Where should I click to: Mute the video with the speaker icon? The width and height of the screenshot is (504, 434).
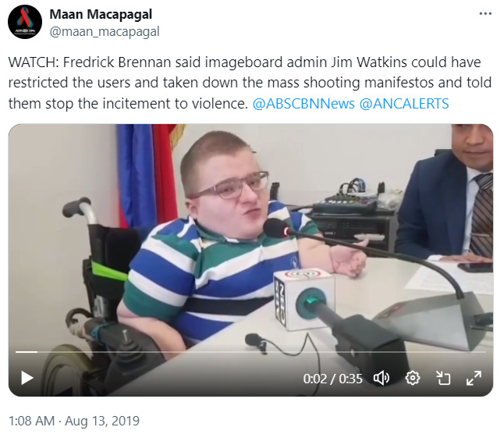382,378
